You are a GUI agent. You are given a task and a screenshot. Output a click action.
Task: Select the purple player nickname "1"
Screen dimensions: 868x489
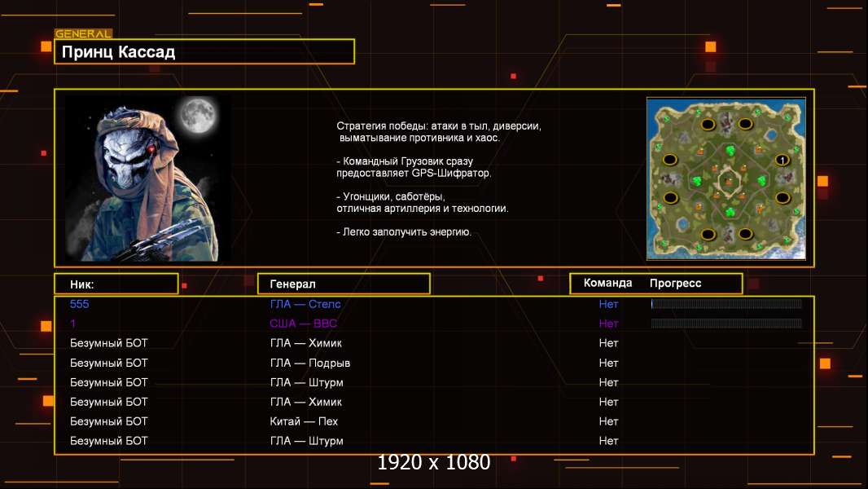[x=73, y=324]
